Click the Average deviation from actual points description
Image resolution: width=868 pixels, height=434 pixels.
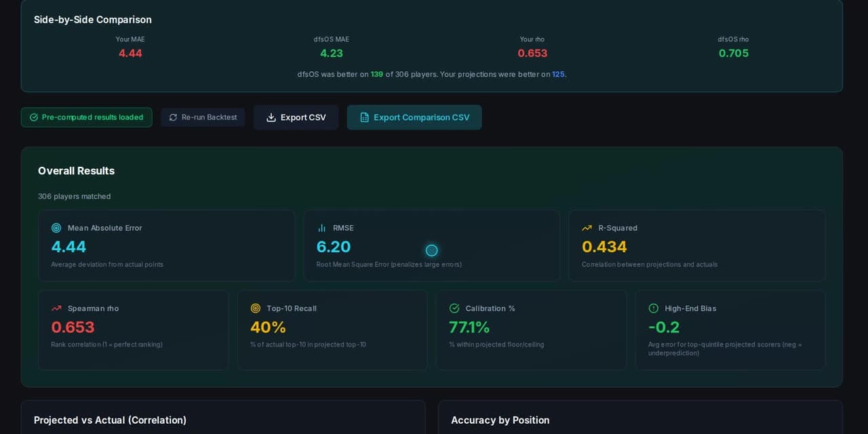107,264
